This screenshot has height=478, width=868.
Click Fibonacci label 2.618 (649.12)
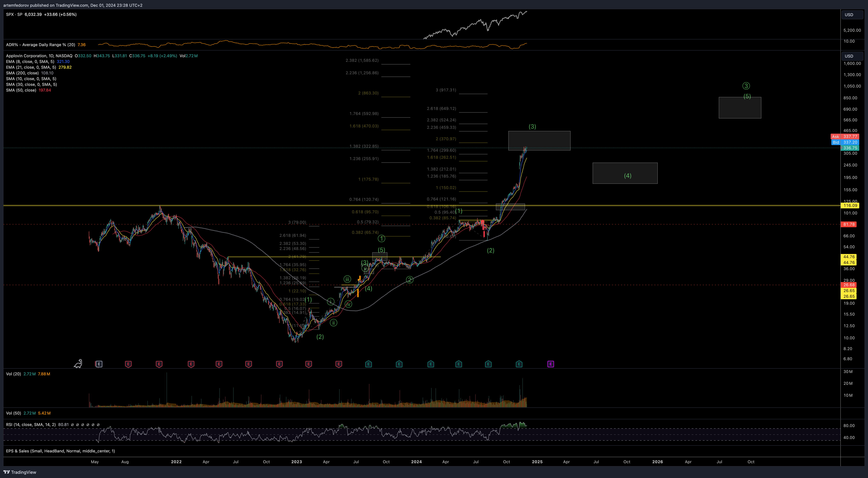coord(441,109)
